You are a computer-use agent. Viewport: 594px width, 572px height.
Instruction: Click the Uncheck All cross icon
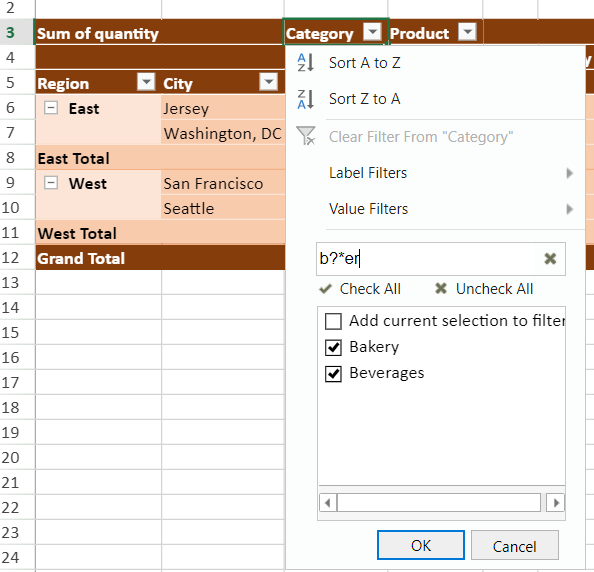[441, 289]
